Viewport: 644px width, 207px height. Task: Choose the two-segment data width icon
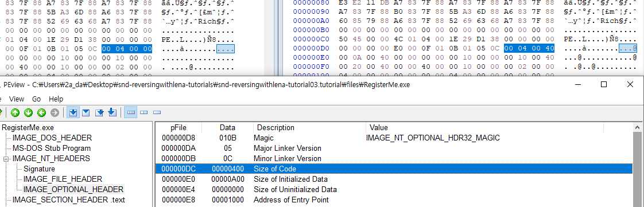click(143, 112)
